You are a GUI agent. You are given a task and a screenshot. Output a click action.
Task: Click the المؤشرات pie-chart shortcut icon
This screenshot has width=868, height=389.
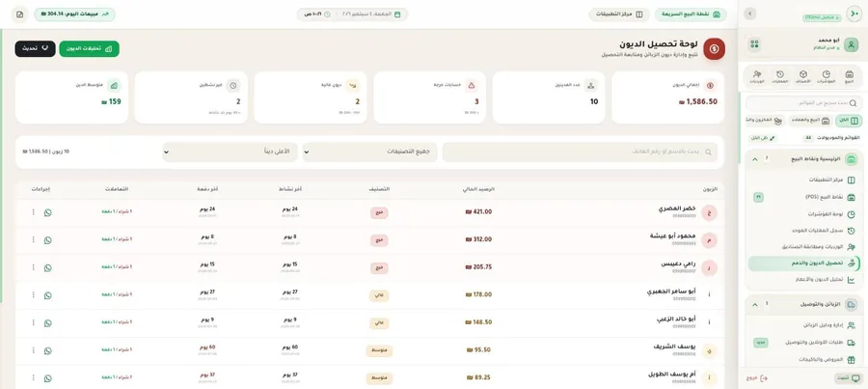pyautogui.click(x=826, y=76)
